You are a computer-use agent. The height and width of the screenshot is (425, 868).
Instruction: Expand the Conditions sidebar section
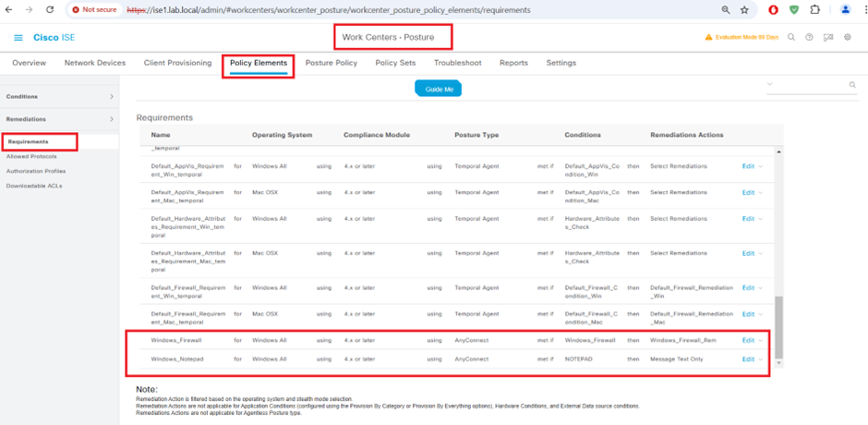(x=112, y=97)
